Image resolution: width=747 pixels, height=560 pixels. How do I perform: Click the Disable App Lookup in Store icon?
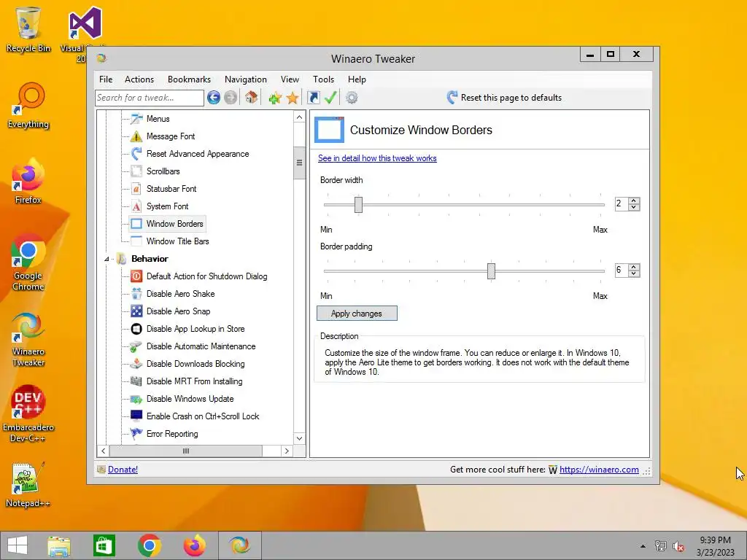click(136, 329)
